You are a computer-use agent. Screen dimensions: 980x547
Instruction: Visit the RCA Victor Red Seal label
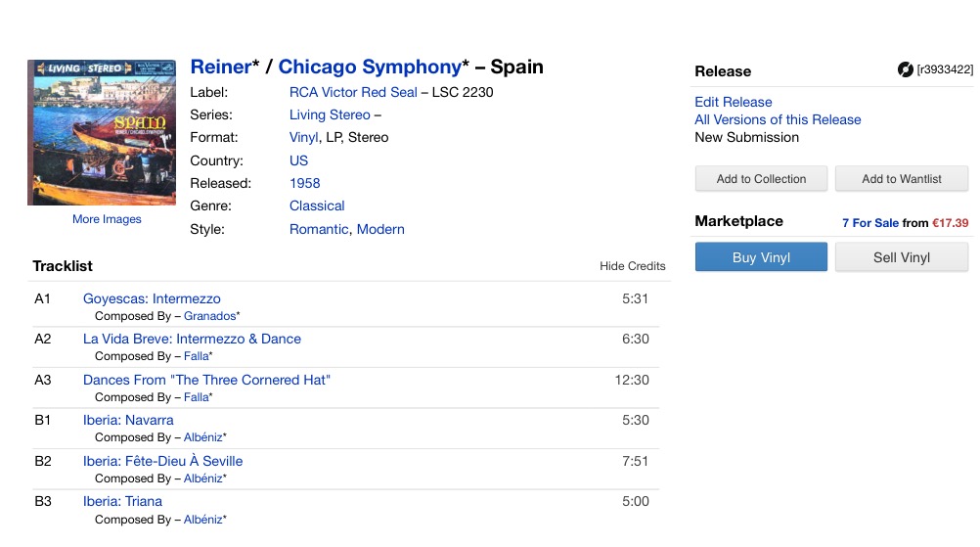(353, 92)
